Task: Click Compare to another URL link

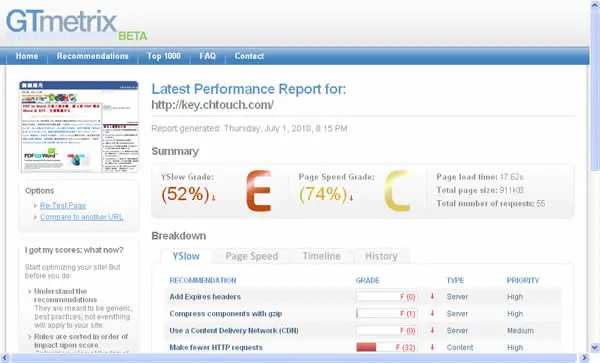Action: tap(82, 217)
